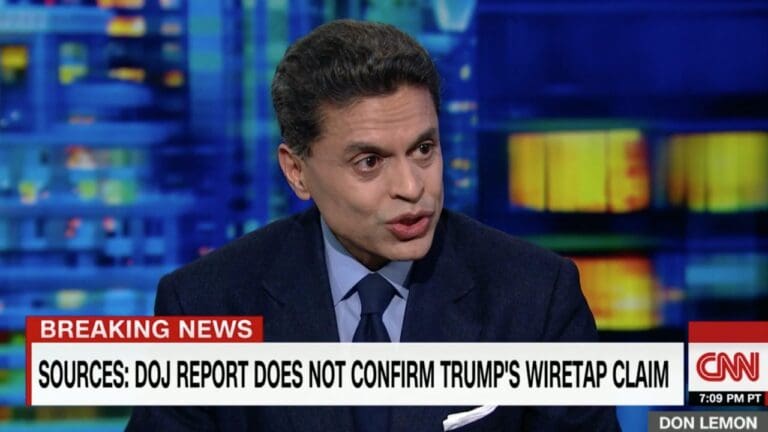
Task: Click the DON LEMON show label
Action: coord(708,422)
